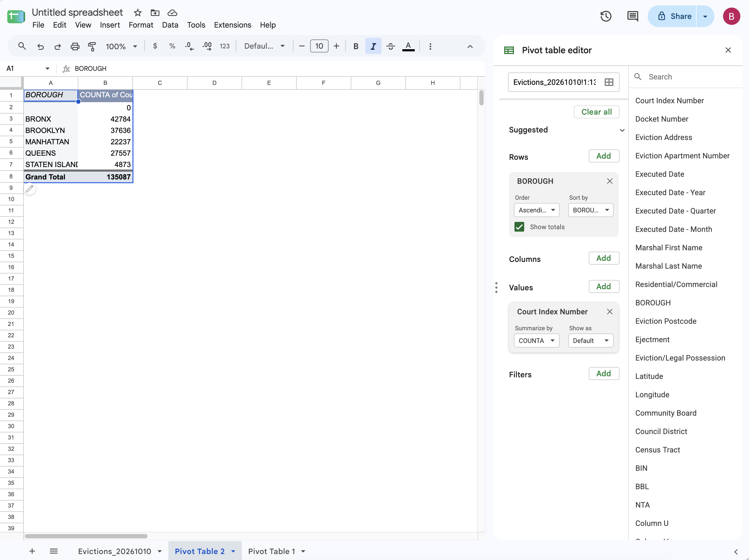Increase decimal places
Image resolution: width=749 pixels, height=560 pixels.
pyautogui.click(x=207, y=46)
